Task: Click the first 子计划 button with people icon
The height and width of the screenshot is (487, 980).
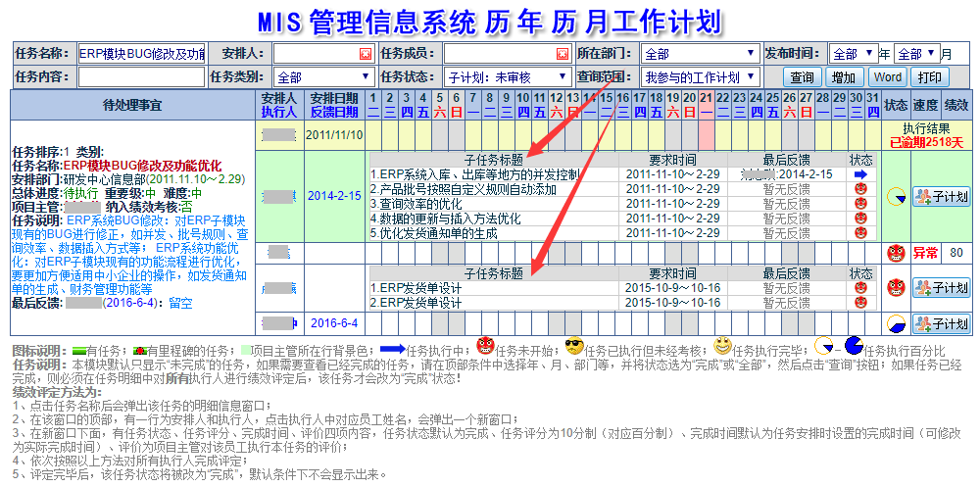Action: pyautogui.click(x=941, y=196)
